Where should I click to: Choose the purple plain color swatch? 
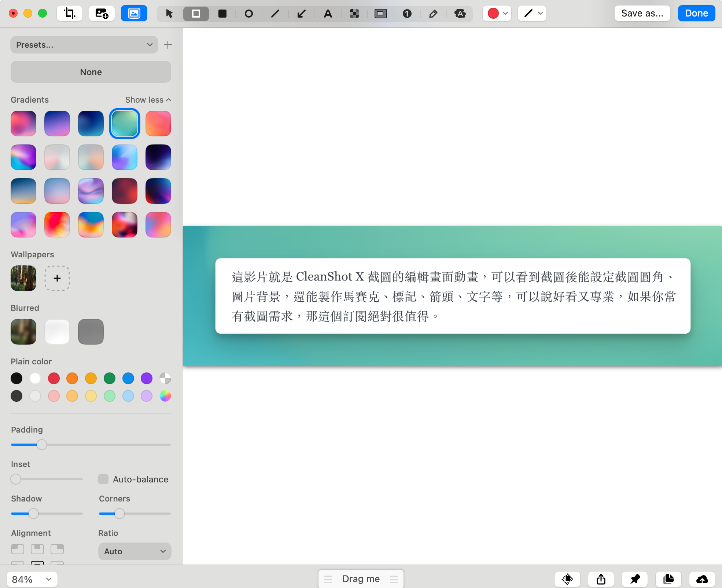(147, 378)
